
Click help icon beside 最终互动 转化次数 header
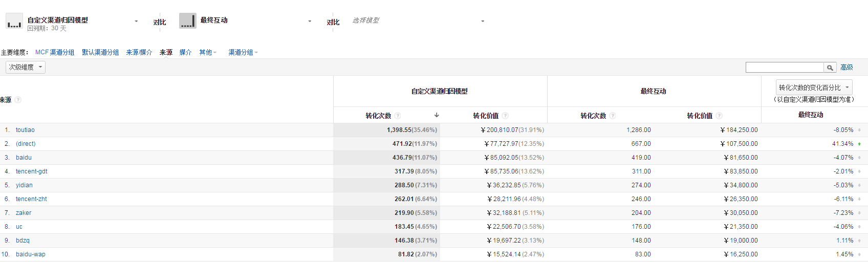tap(613, 116)
